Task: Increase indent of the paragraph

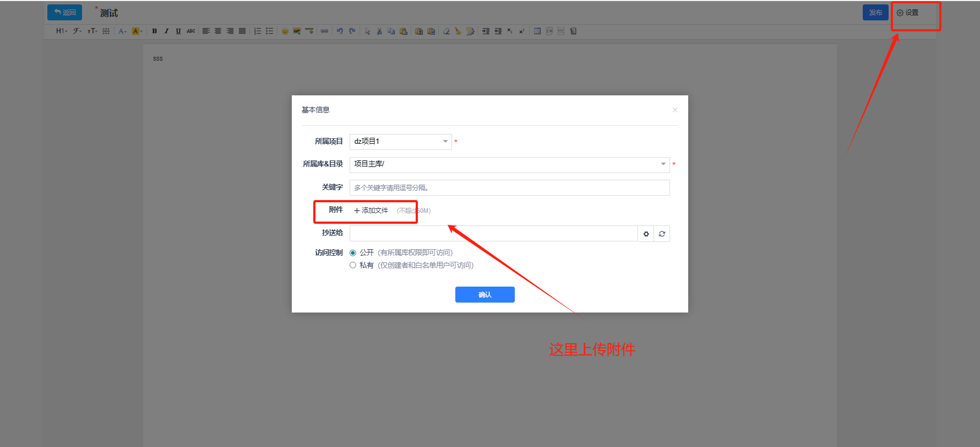Action: [486, 31]
